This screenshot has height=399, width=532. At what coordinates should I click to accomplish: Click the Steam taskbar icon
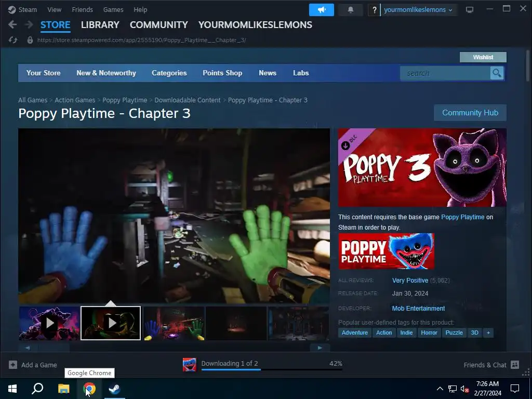pos(115,389)
